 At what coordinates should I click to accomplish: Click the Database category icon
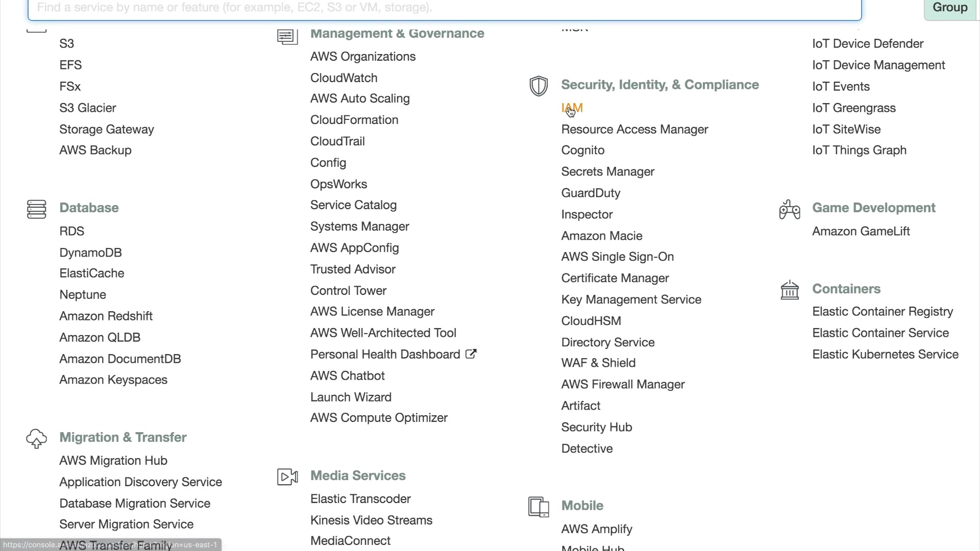tap(36, 209)
